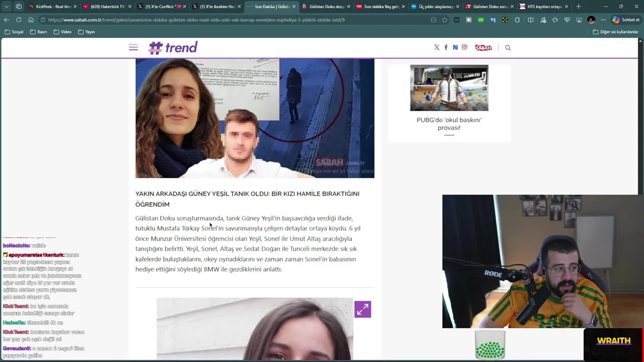Screen dimensions: 644x362
Task: Open Sabah's Instagram icon
Action: coord(464,47)
